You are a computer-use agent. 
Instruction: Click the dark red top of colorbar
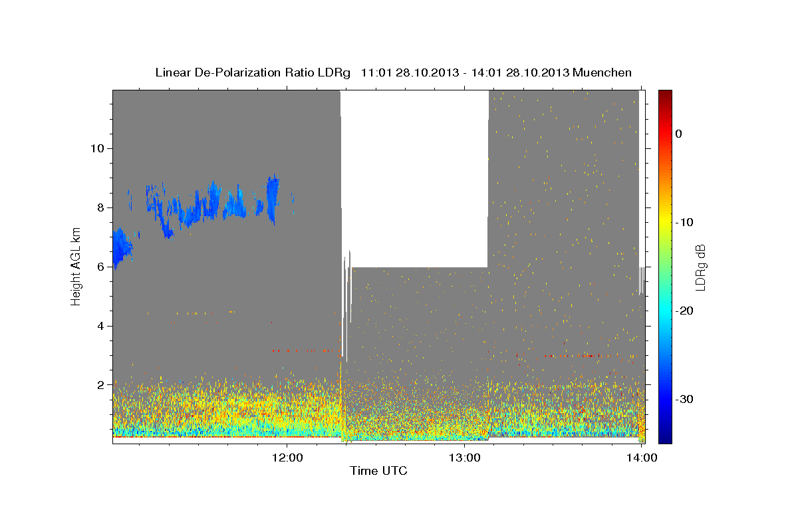click(x=665, y=96)
